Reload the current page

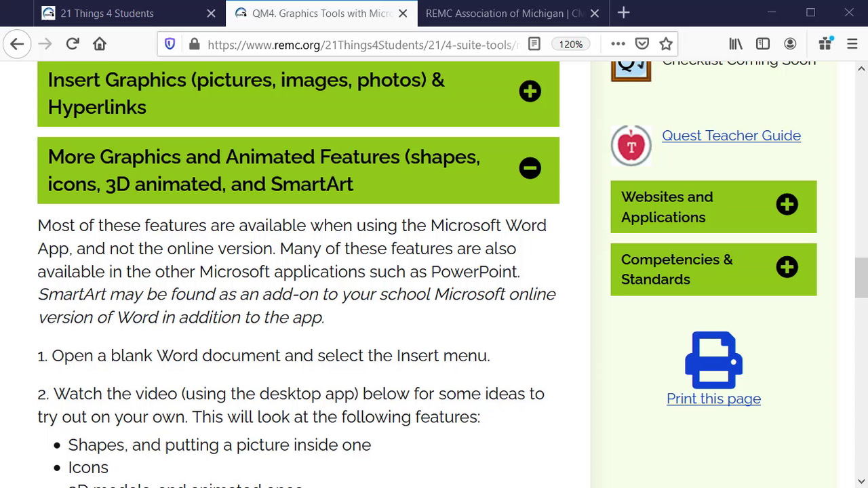(x=73, y=44)
